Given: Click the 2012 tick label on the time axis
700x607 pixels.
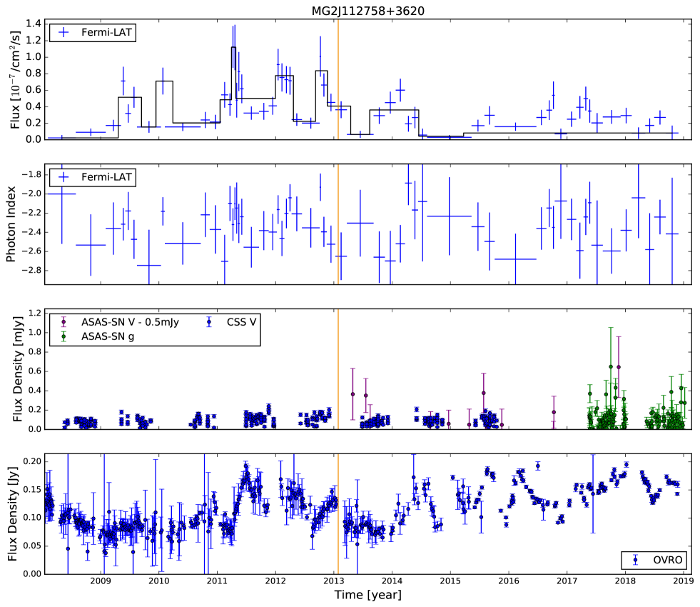Looking at the screenshot, I should coord(275,581).
